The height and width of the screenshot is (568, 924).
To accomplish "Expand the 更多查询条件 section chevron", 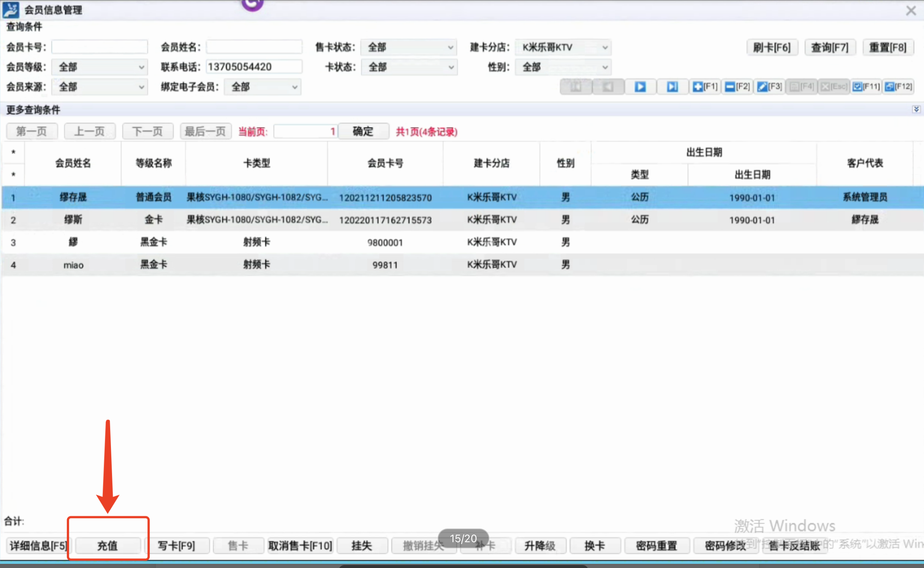I will tap(916, 109).
